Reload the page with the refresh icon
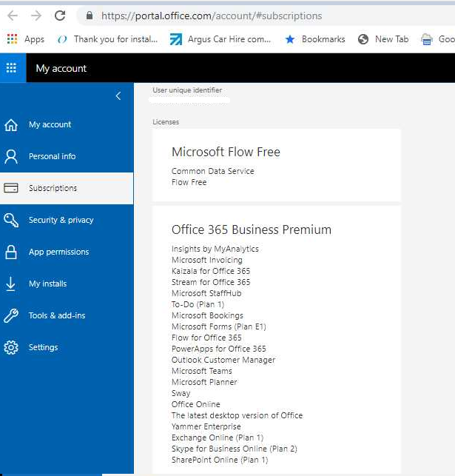This screenshot has width=455, height=476. [60, 16]
